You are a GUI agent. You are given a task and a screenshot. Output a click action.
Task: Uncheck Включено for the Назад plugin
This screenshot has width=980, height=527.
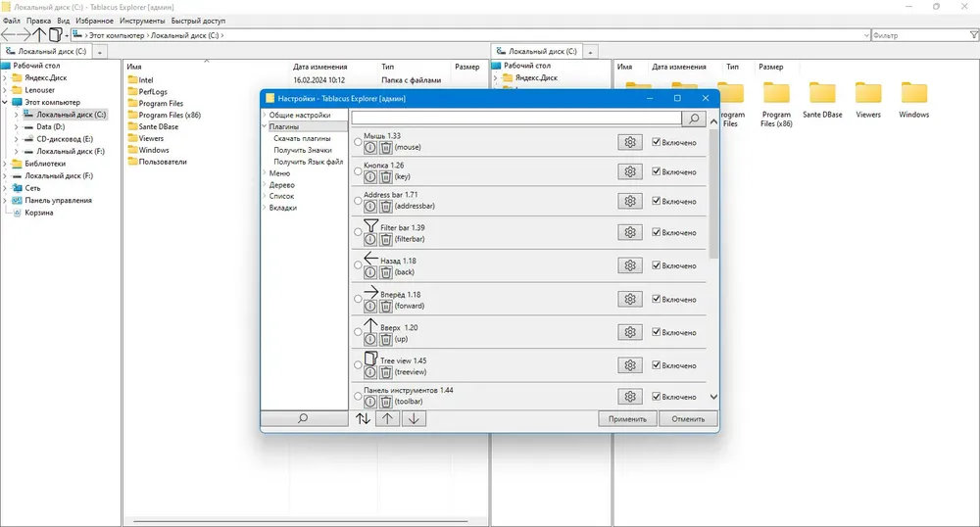(x=657, y=265)
